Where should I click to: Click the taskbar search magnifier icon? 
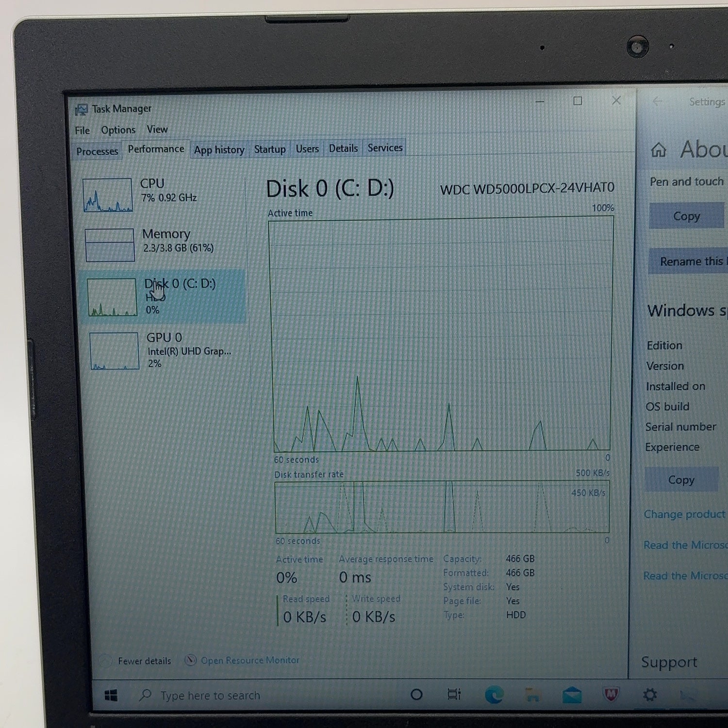[145, 695]
